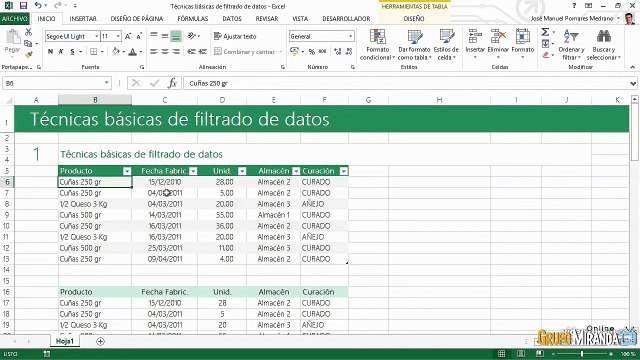The width and height of the screenshot is (640, 360).
Task: Toggle bold N formatting
Action: pyautogui.click(x=50, y=52)
